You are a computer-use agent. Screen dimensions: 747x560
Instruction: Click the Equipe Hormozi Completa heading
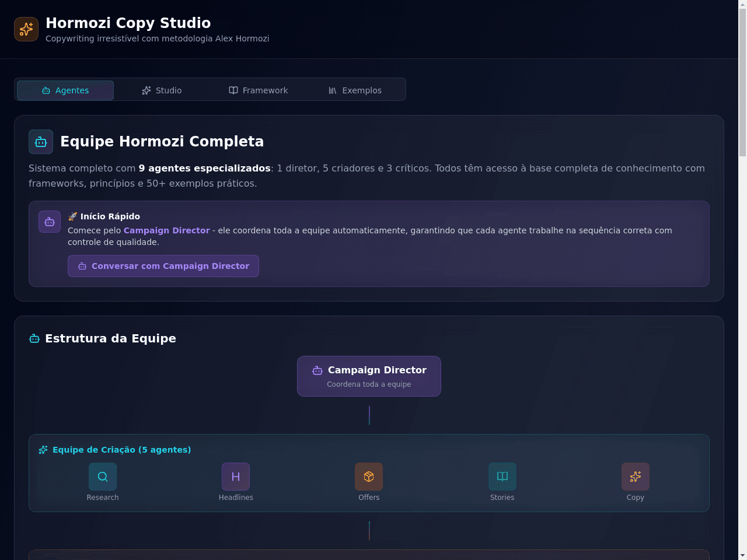162,142
